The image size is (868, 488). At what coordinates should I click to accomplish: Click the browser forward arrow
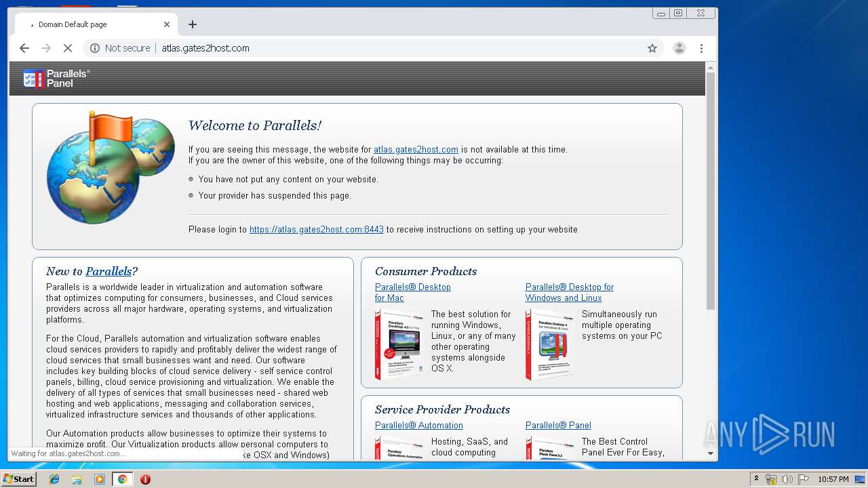(x=46, y=48)
